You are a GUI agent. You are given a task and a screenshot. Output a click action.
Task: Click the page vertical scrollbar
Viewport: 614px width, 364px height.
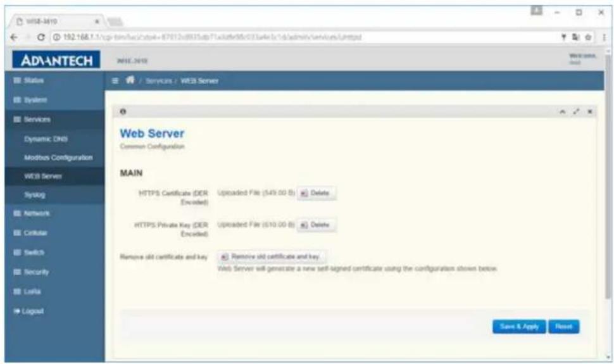pyautogui.click(x=608, y=177)
